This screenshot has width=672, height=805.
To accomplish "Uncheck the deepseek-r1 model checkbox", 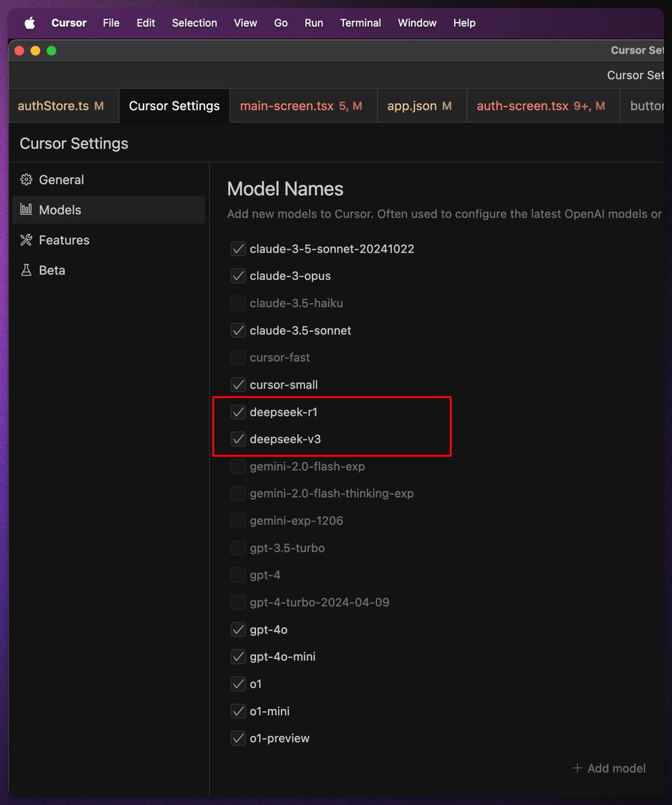I will [238, 412].
